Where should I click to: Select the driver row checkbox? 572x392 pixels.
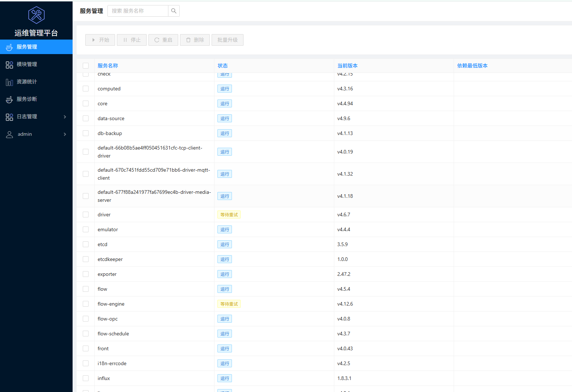tap(86, 215)
